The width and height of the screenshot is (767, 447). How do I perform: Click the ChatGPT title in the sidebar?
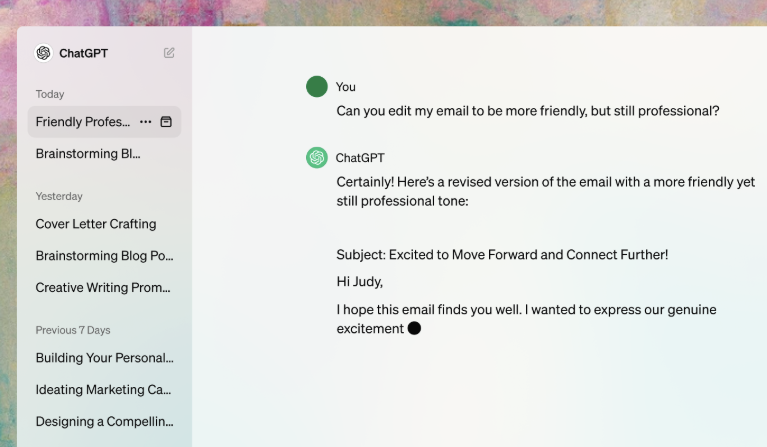(x=83, y=53)
